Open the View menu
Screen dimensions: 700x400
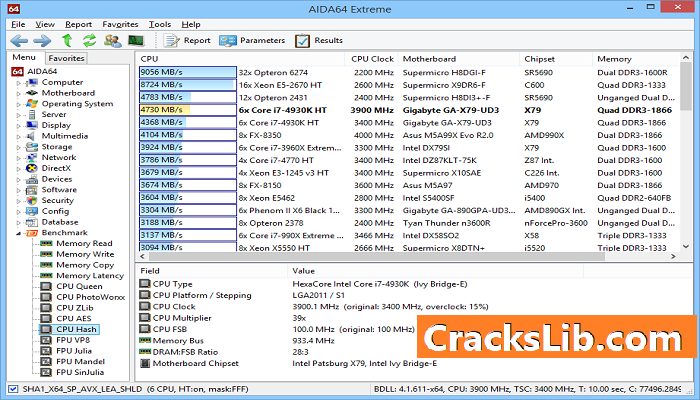45,25
